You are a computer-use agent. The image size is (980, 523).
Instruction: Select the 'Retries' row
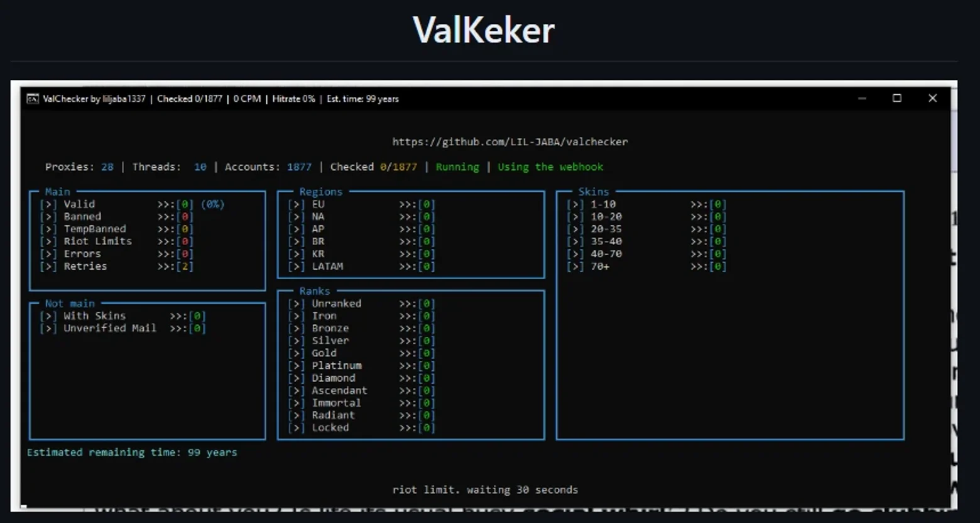(x=116, y=267)
